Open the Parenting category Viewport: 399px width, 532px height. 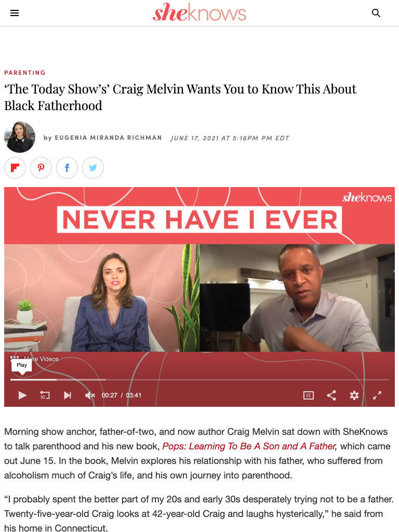25,73
